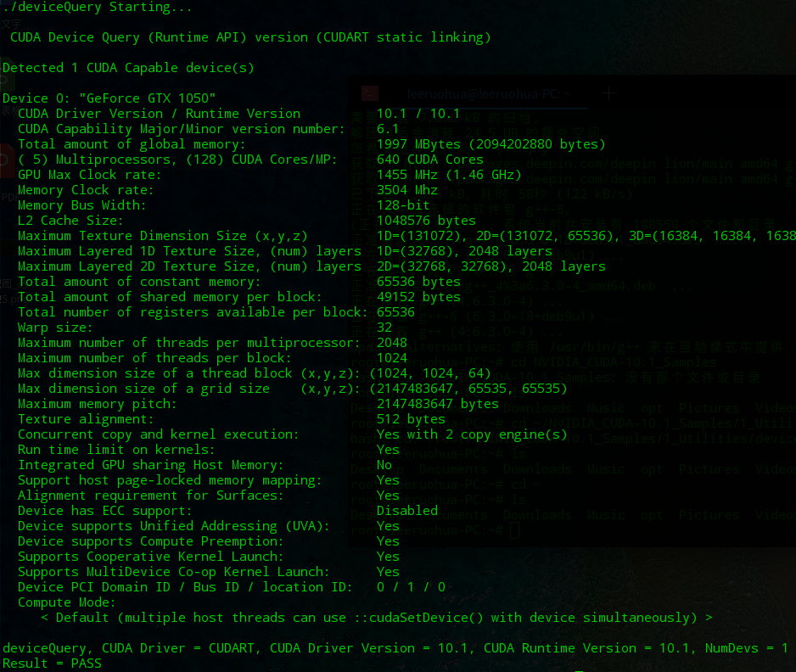Click the terminal icon in the background terminal window
796x672 pixels.
coord(370,93)
